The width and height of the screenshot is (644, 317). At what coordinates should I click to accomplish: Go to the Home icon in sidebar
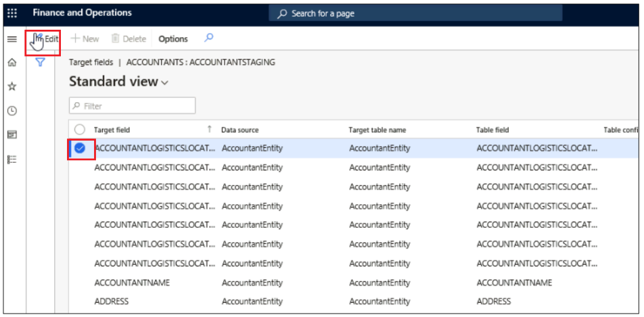coord(12,62)
